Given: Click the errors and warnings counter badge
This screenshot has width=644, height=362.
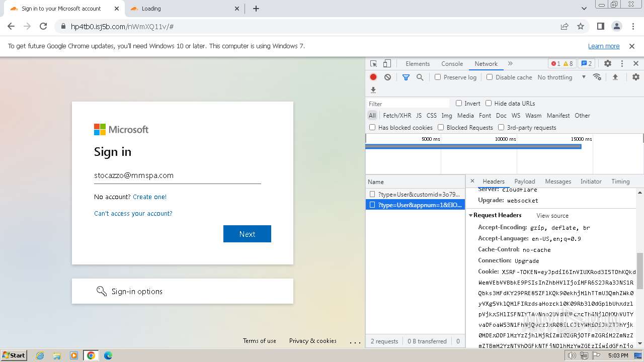Looking at the screenshot, I should click(x=562, y=64).
